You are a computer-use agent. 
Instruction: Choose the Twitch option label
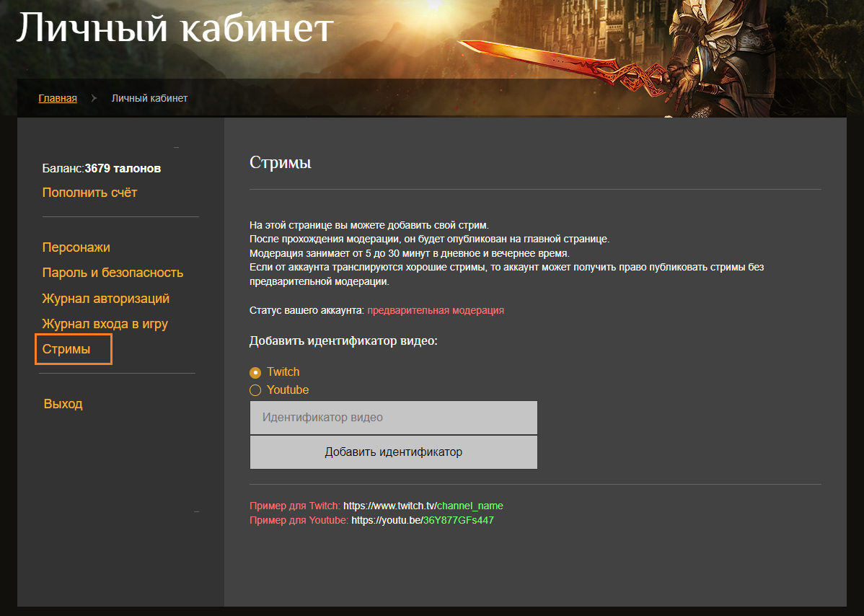(283, 372)
